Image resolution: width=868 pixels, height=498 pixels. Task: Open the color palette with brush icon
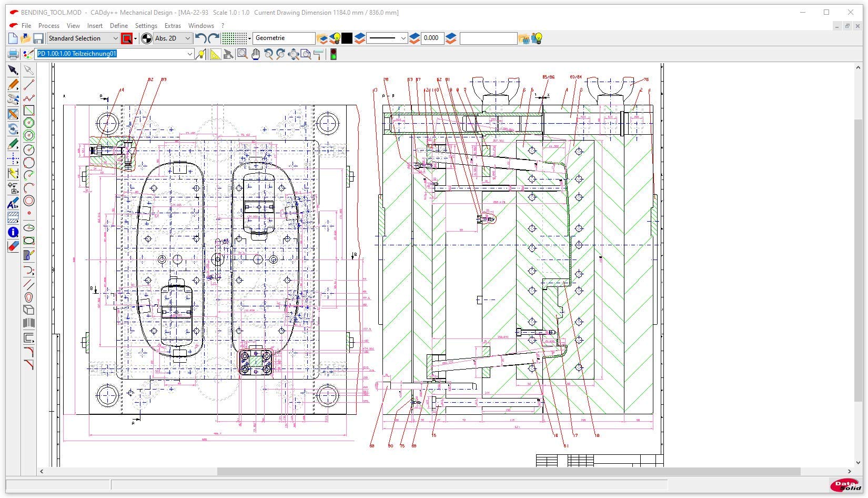click(x=28, y=54)
